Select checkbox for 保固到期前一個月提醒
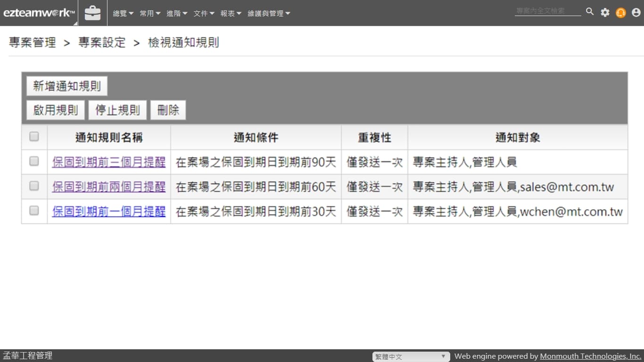 pos(34,211)
